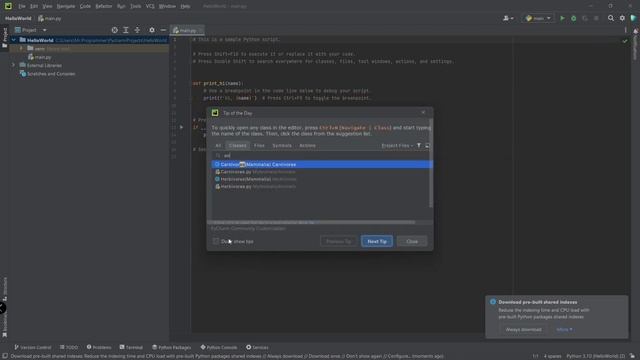
Task: Click Expand All icon in Project panel
Action: coord(126,30)
